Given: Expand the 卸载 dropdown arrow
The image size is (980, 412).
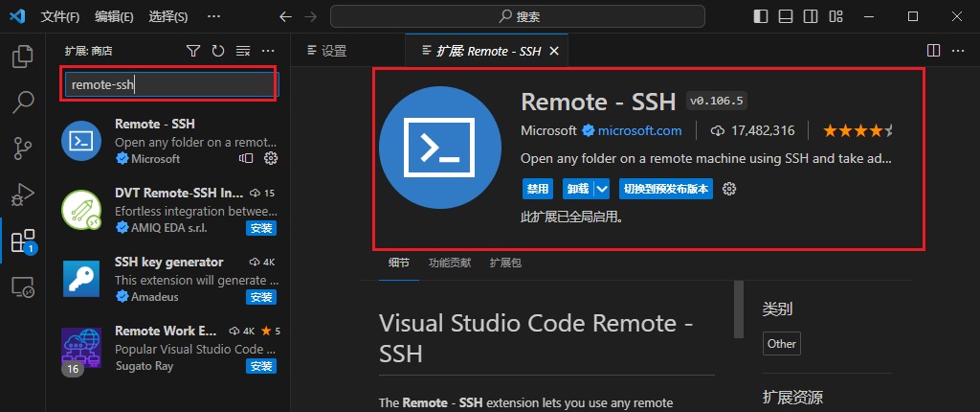Looking at the screenshot, I should 602,189.
